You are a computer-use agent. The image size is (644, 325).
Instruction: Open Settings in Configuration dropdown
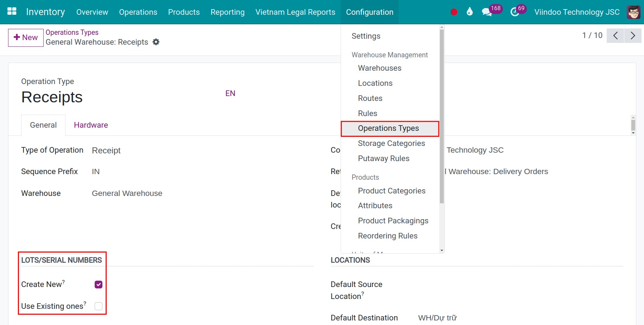[x=366, y=36]
